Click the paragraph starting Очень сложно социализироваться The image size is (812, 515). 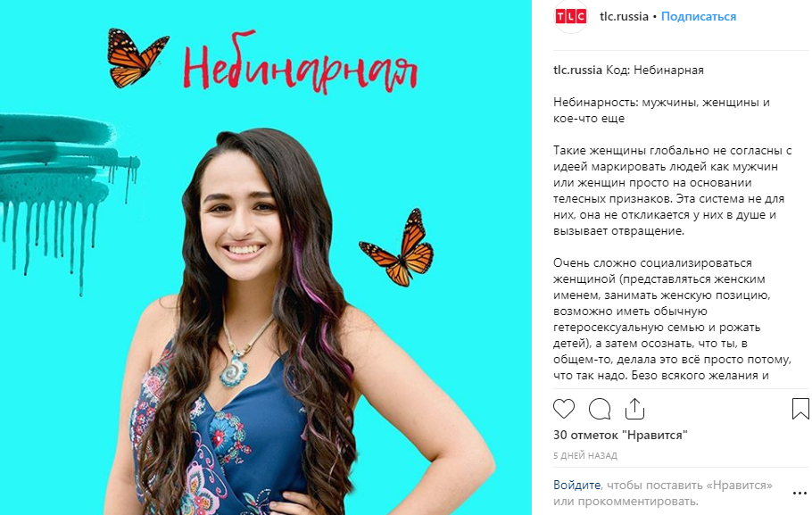[x=672, y=320]
